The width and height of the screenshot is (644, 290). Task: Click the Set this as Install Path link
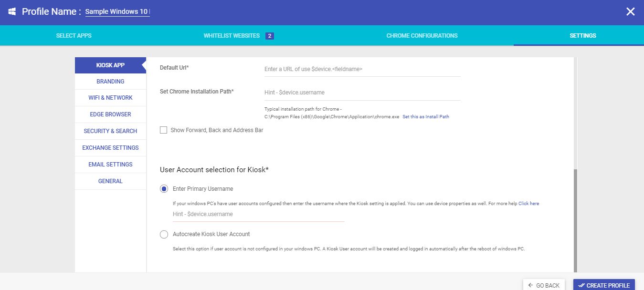(x=426, y=117)
